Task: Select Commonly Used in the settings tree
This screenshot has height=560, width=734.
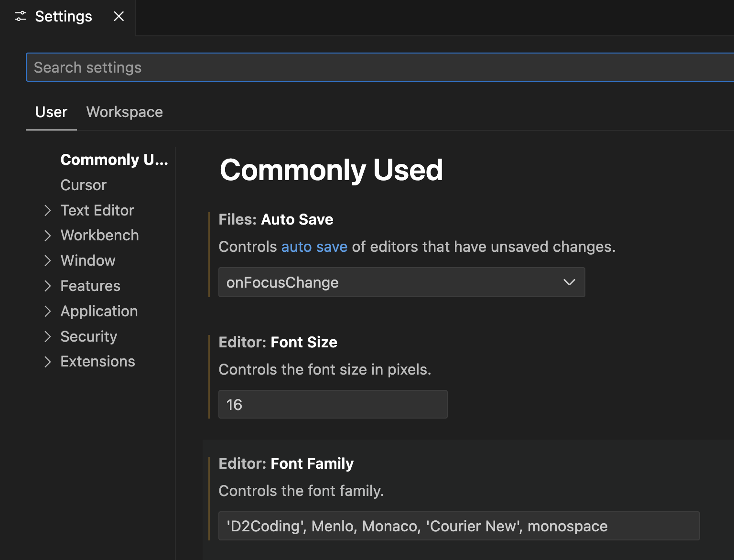Action: point(114,160)
